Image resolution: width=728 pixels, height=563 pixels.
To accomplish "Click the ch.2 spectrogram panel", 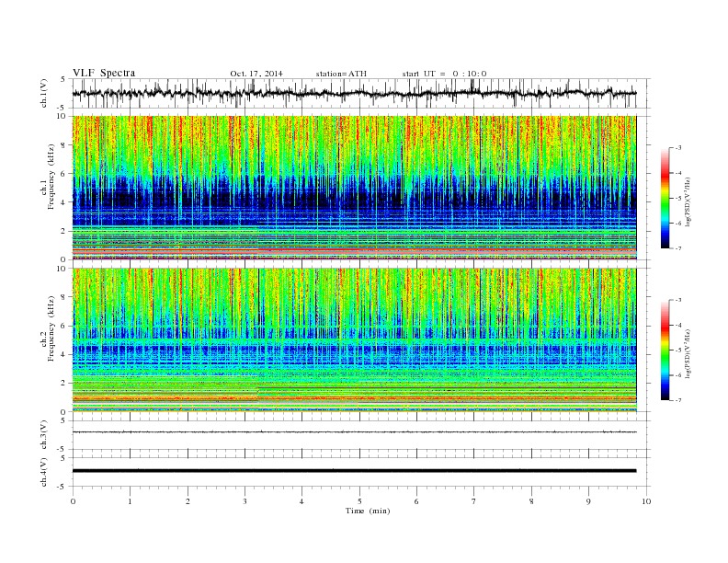I will coord(354,340).
